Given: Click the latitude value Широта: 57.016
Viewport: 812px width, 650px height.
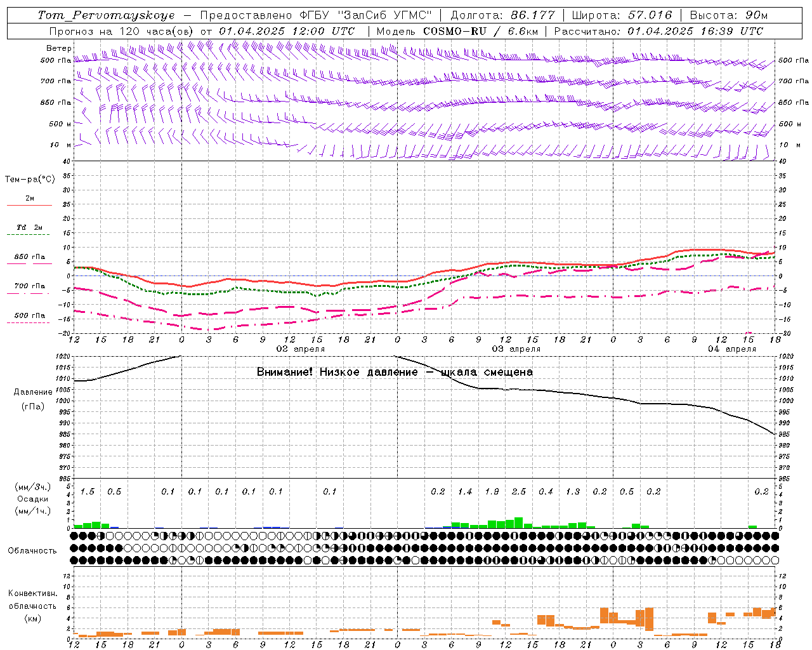Looking at the screenshot, I should pyautogui.click(x=622, y=15).
